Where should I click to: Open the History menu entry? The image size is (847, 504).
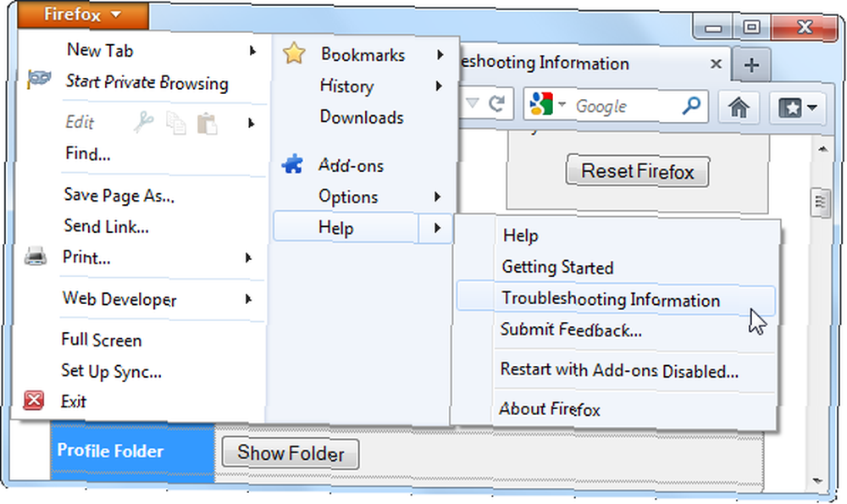coord(346,86)
